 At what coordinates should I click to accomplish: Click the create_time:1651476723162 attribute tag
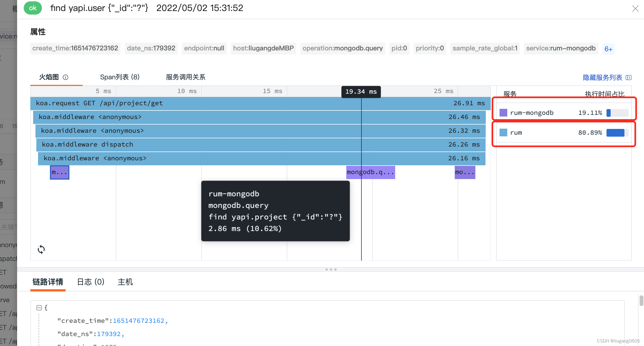[x=75, y=48]
